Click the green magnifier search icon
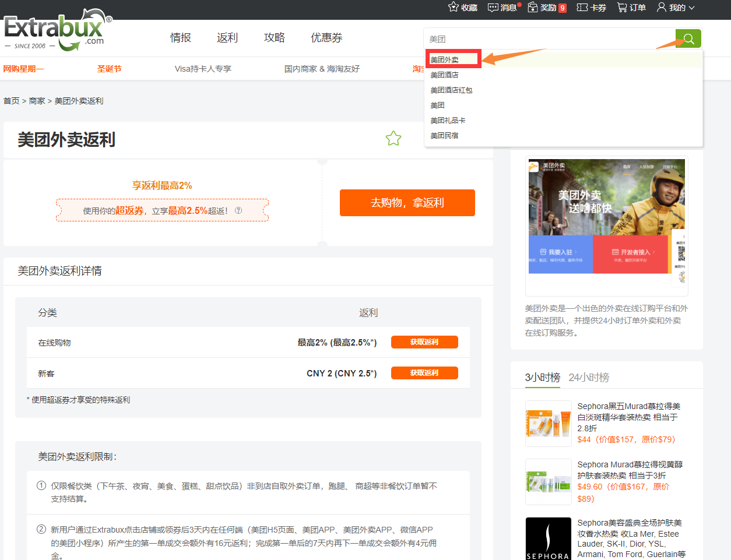The height and width of the screenshot is (560, 731). point(688,38)
